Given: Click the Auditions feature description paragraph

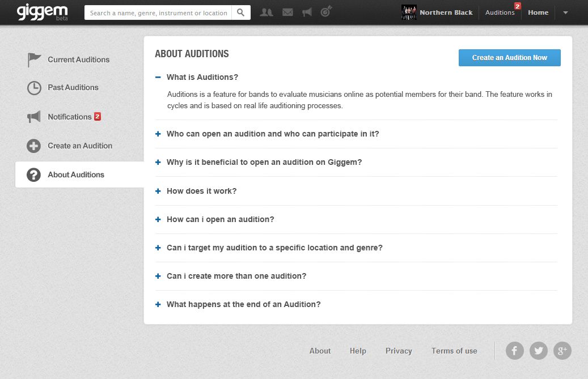Looking at the screenshot, I should pyautogui.click(x=359, y=100).
